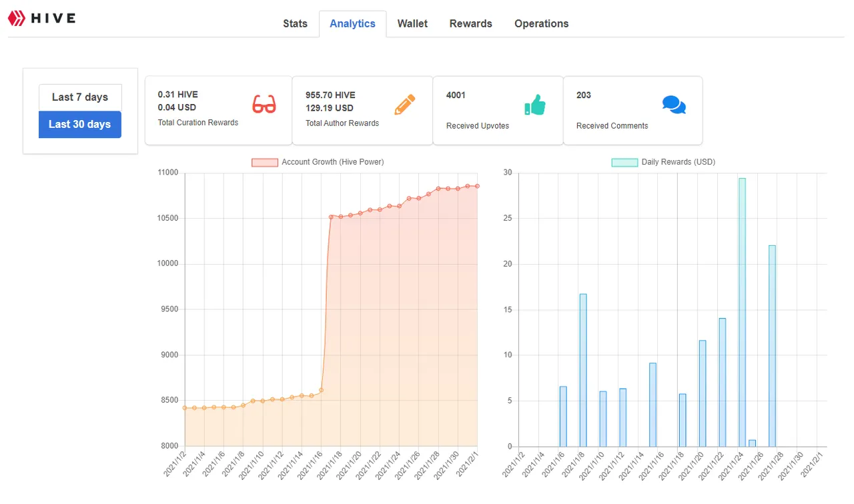Screen dimensions: 854x504
Task: Switch to the Wallet tab
Action: tap(412, 23)
